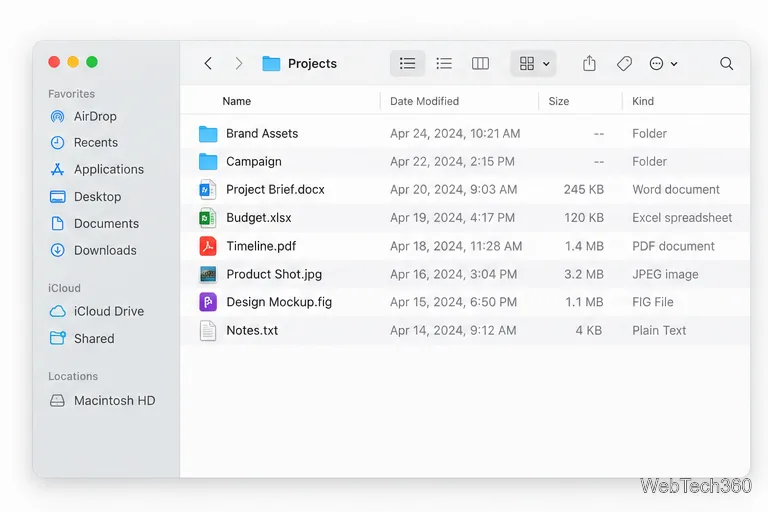Click the 3.2 MB size cell

tap(583, 274)
